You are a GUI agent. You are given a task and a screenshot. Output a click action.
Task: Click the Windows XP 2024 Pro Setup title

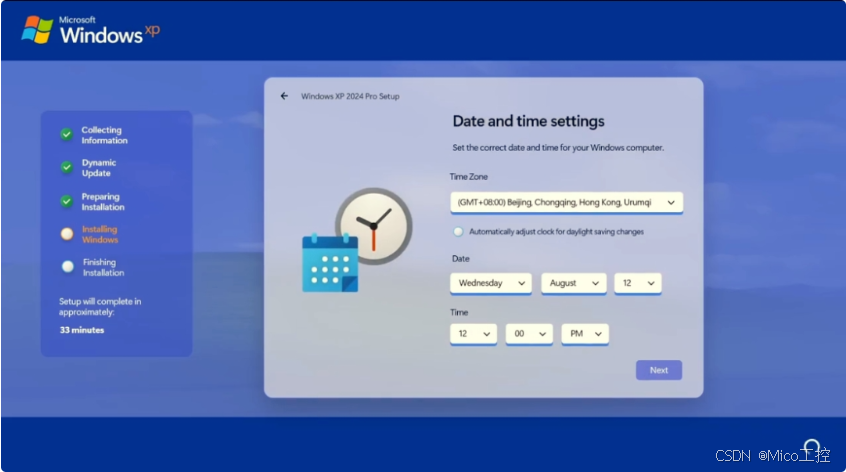coord(350,96)
